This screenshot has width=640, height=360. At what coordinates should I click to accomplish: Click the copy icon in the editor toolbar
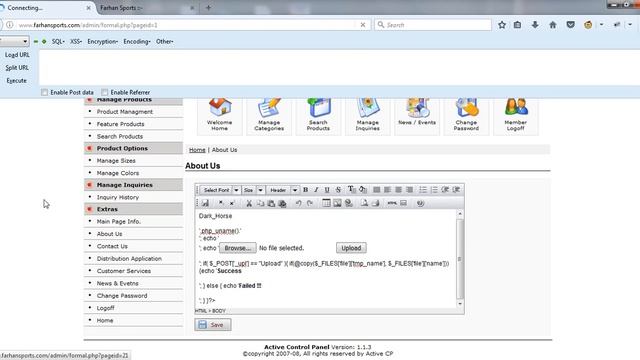coord(260,203)
